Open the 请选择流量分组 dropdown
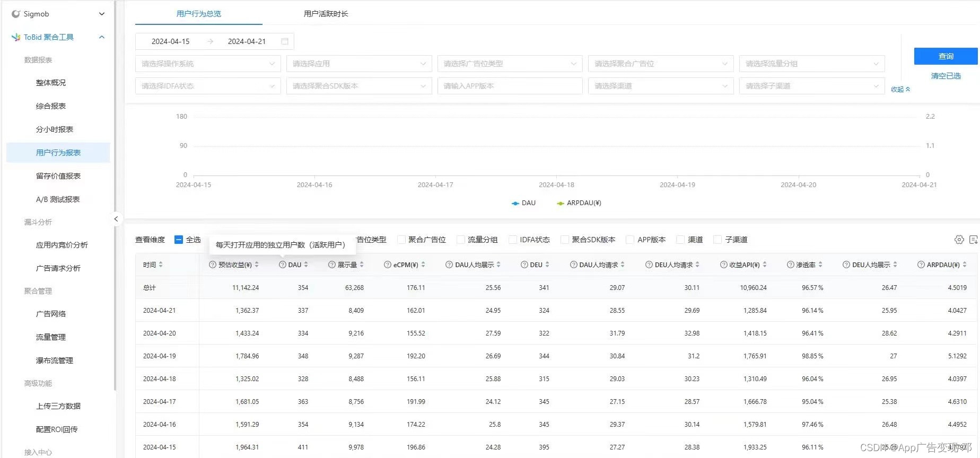This screenshot has width=980, height=458. click(x=812, y=64)
